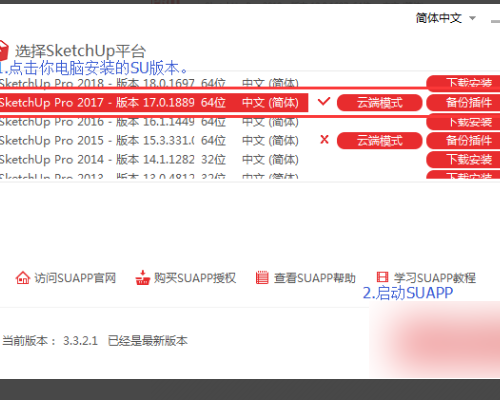The image size is (500, 400).
Task: Open the 访问SUAPP官网 link
Action: click(75, 278)
